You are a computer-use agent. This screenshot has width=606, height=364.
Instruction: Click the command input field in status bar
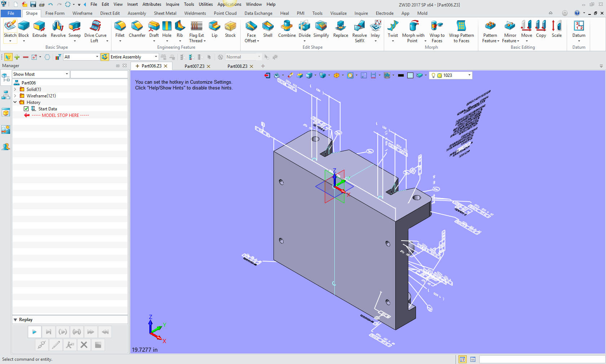click(x=542, y=359)
